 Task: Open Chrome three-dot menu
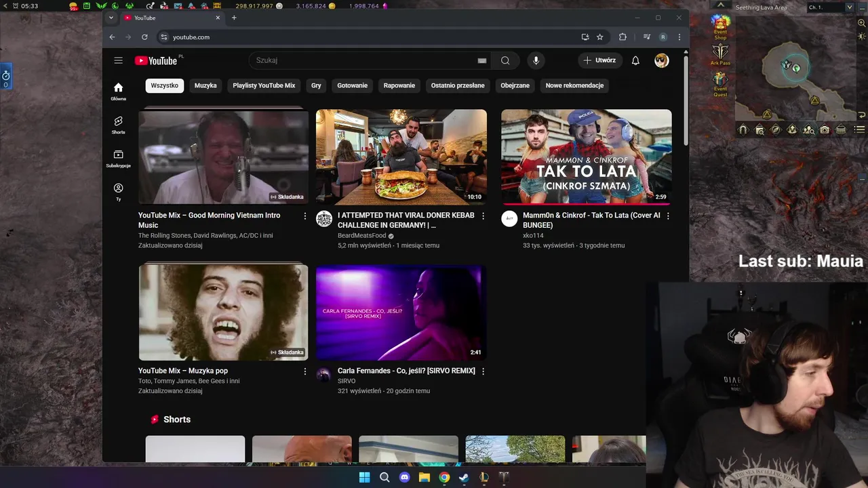(679, 37)
